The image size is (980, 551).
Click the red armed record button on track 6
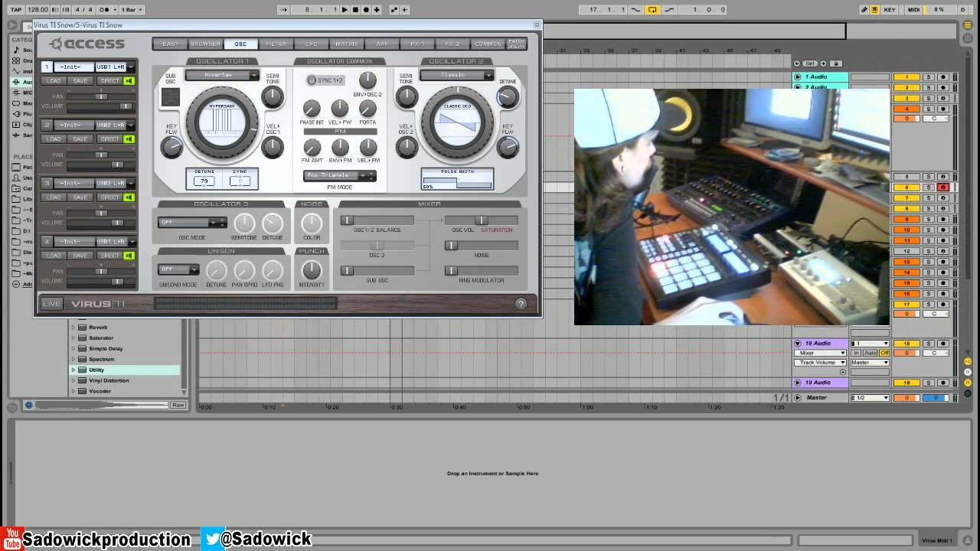(x=943, y=187)
